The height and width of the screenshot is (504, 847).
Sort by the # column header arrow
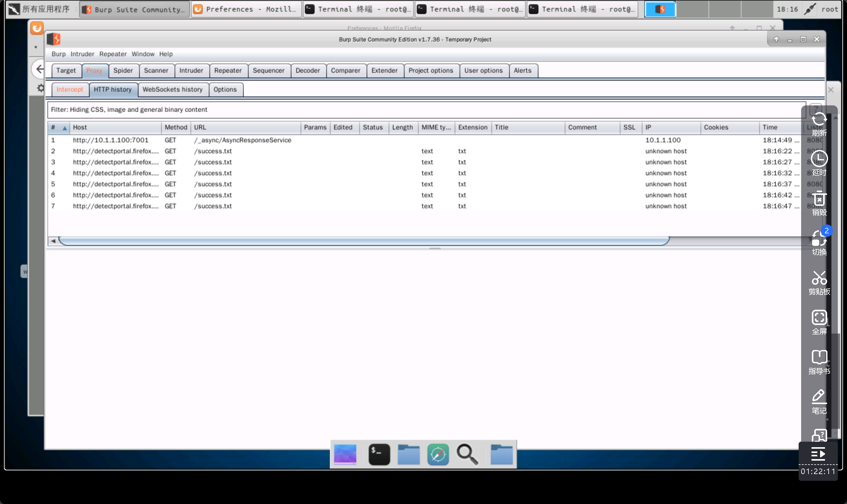(x=64, y=128)
